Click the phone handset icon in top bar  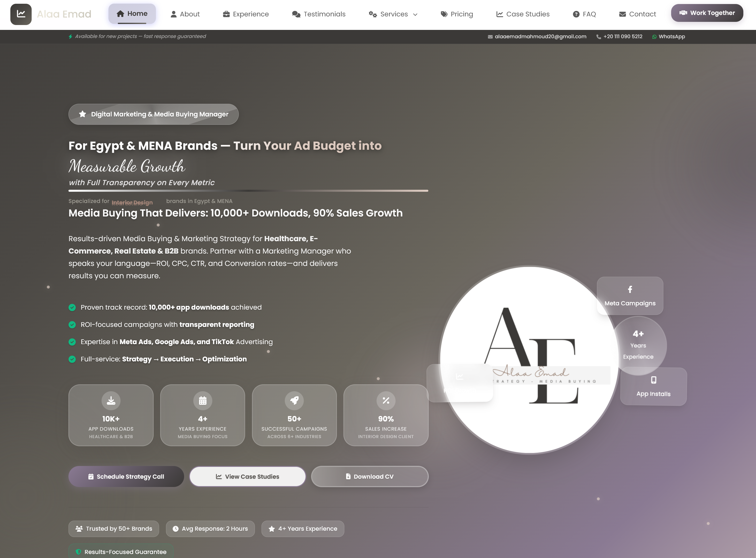coord(599,37)
